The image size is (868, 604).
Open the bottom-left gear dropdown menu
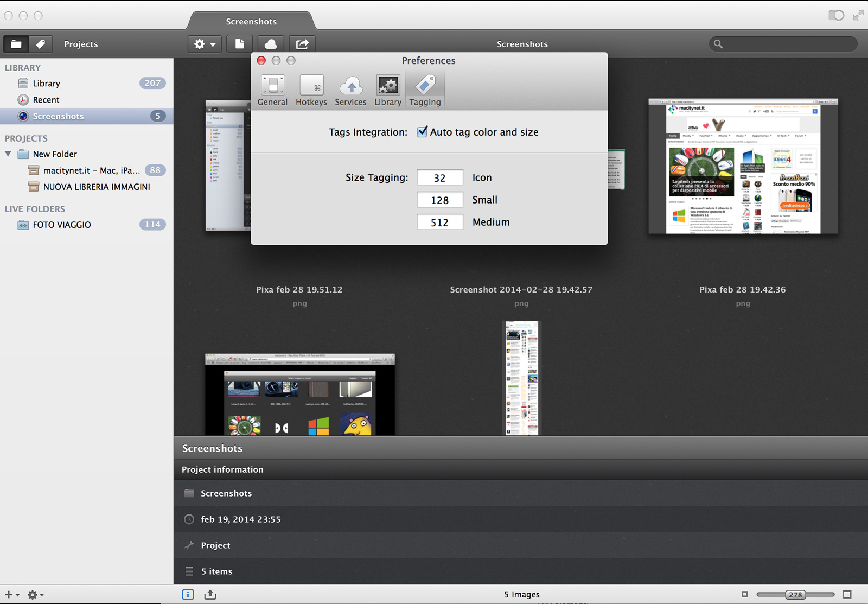pos(35,595)
